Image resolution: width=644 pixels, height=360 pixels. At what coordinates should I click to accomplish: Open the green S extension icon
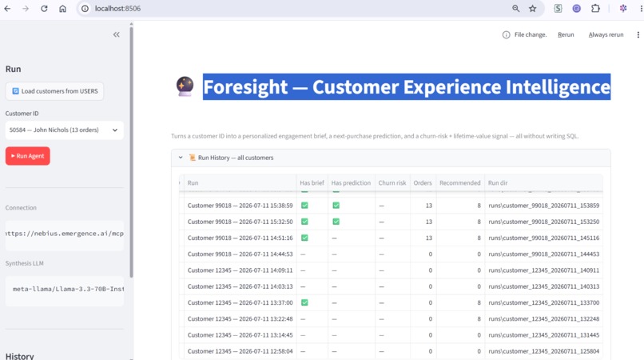pos(558,9)
